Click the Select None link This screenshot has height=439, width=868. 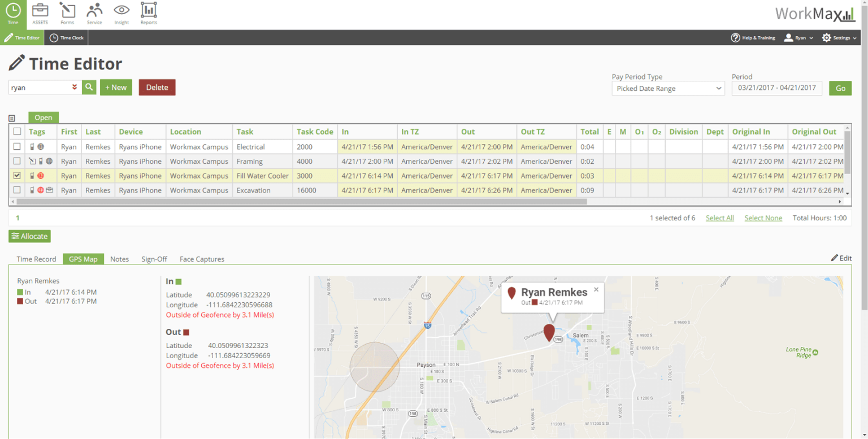point(763,218)
